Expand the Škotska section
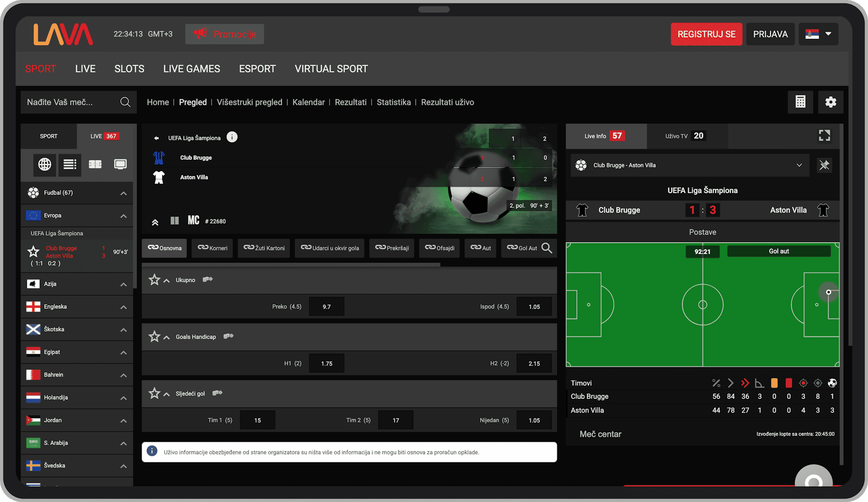This screenshot has height=502, width=868. (x=123, y=330)
